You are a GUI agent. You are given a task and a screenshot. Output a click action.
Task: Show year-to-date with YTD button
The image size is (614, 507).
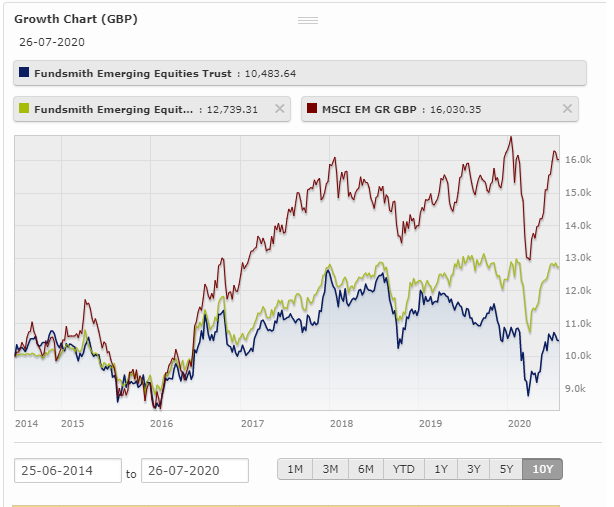404,469
